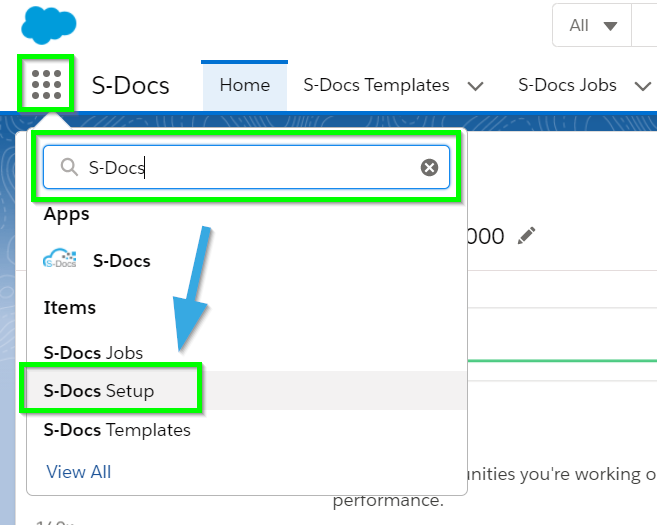
Task: Click the pencil edit icon
Action: pos(526,235)
